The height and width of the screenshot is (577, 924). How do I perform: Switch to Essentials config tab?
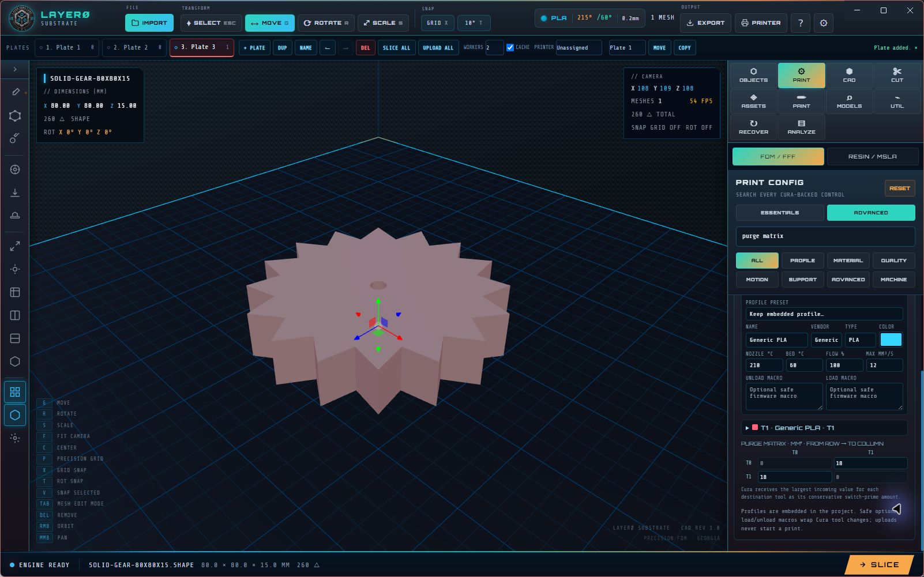pos(780,213)
